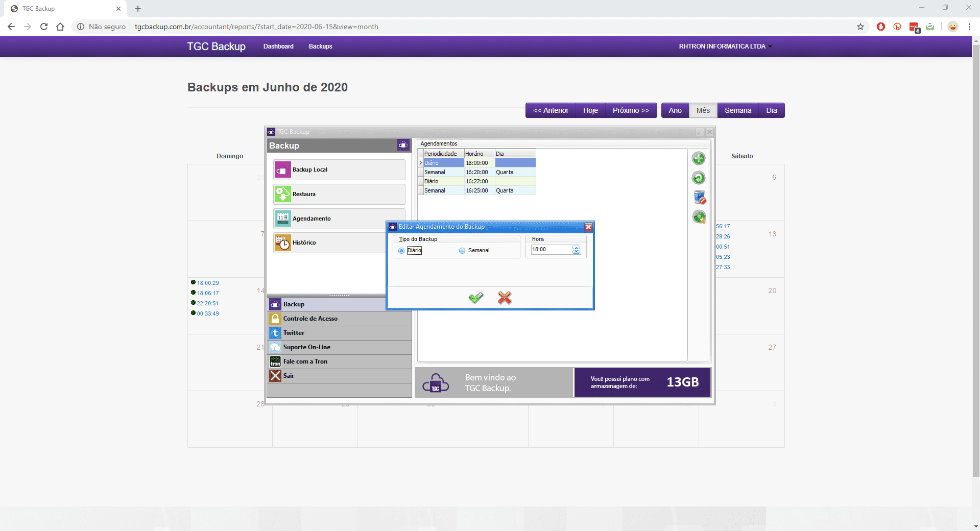Switch to the Semana calendar view

click(737, 110)
